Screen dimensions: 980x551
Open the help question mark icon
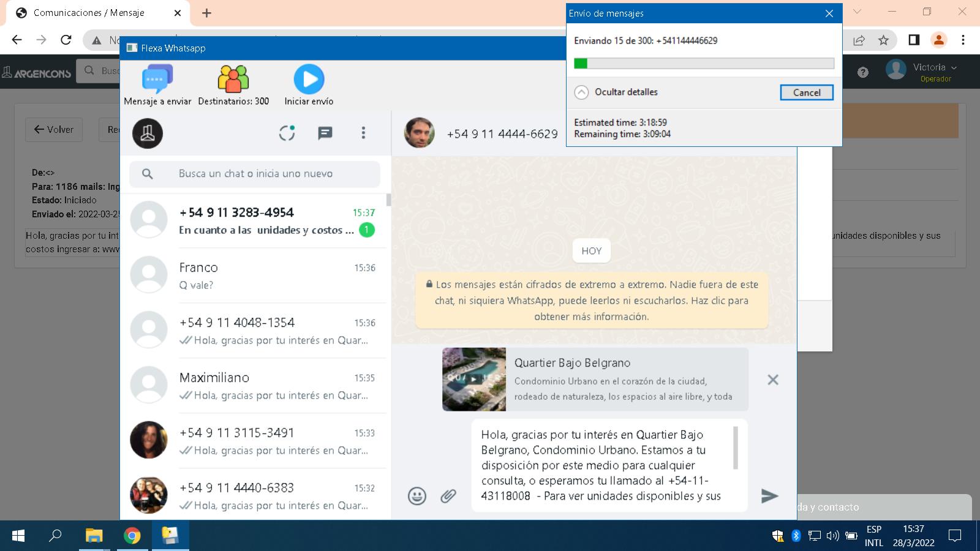(x=863, y=72)
